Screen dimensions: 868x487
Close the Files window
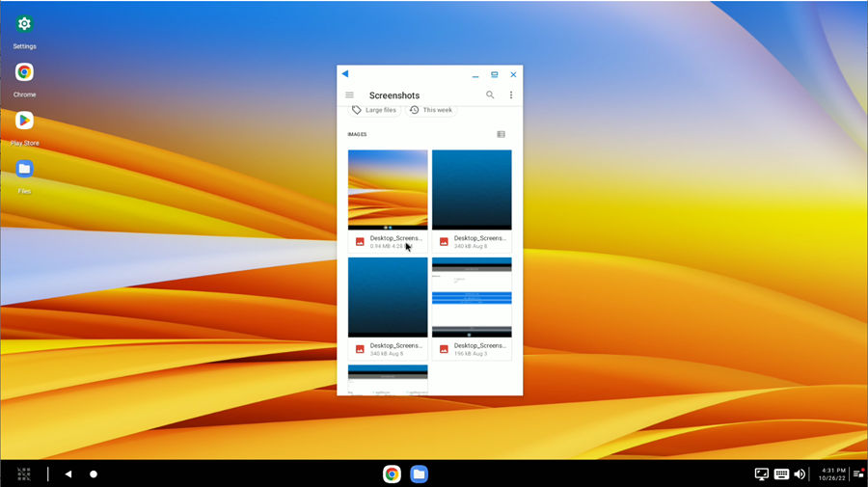tap(513, 74)
